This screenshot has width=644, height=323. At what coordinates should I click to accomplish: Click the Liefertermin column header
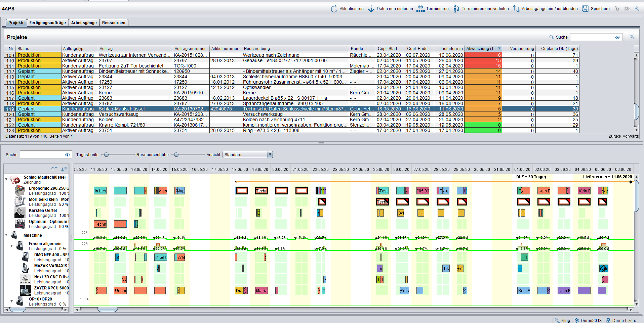[x=449, y=49]
